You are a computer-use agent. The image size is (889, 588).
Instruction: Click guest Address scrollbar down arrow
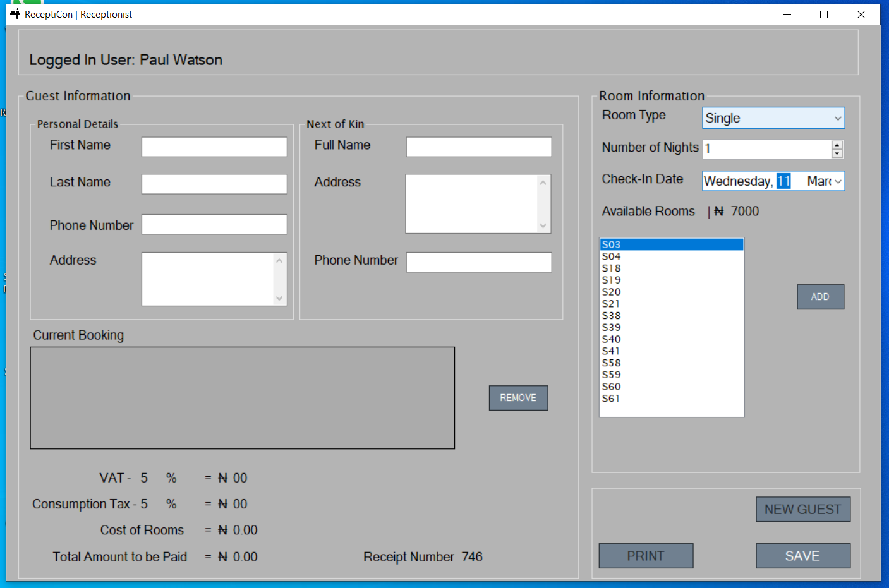[x=279, y=298]
